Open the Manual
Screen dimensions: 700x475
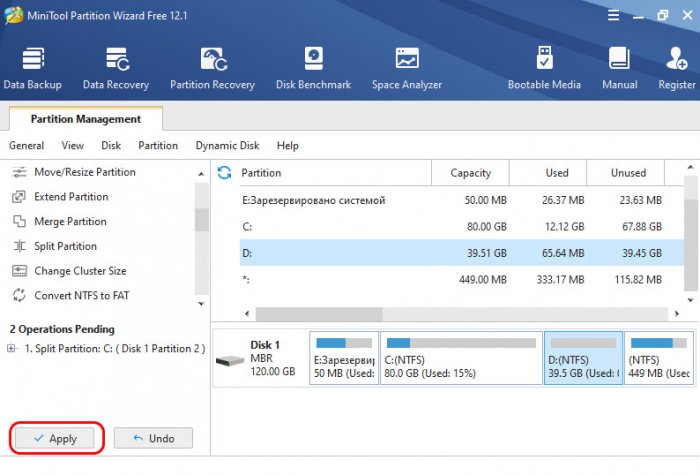pyautogui.click(x=620, y=68)
